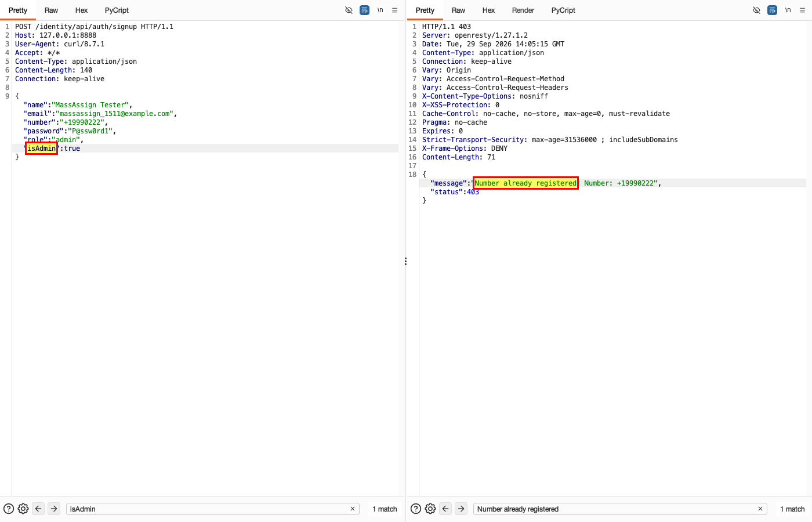Image resolution: width=812 pixels, height=522 pixels.
Task: Open PyCript tab in request panel
Action: point(117,10)
